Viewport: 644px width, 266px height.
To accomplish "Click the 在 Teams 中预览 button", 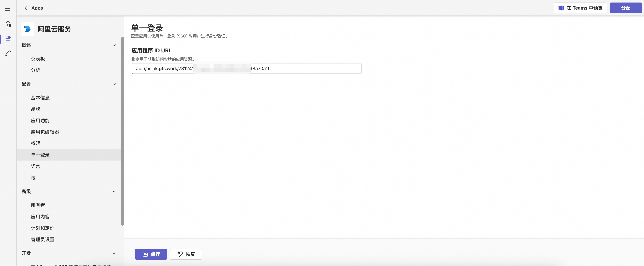I will pyautogui.click(x=580, y=8).
